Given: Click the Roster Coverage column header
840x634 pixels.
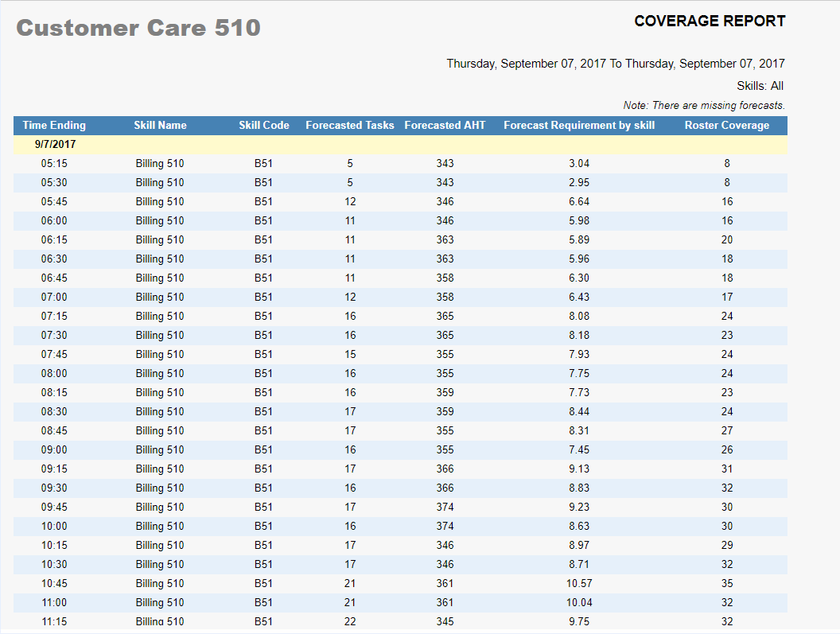Looking at the screenshot, I should (727, 126).
